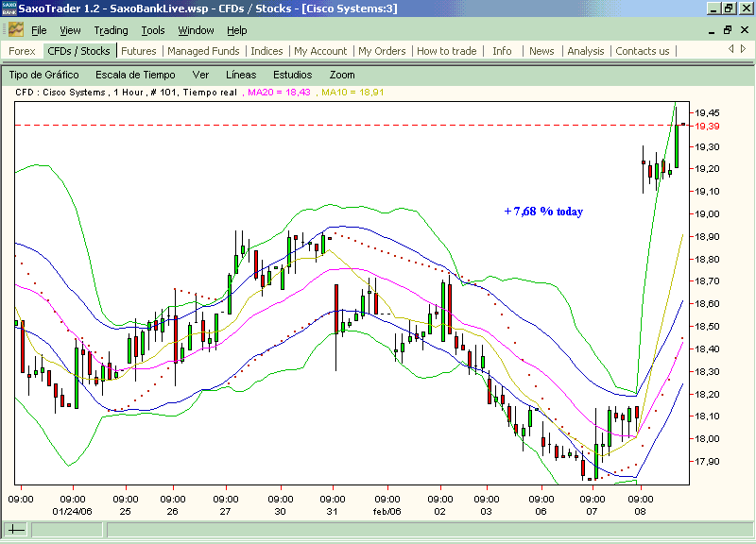This screenshot has height=544, width=756.
Task: Switch to the Analysis tab
Action: pos(585,51)
